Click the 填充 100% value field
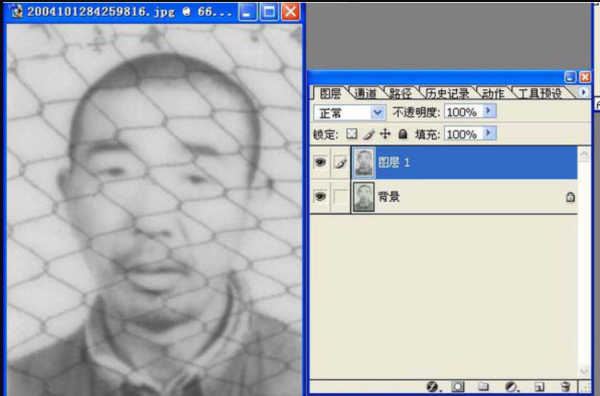Image resolution: width=600 pixels, height=396 pixels. tap(463, 134)
